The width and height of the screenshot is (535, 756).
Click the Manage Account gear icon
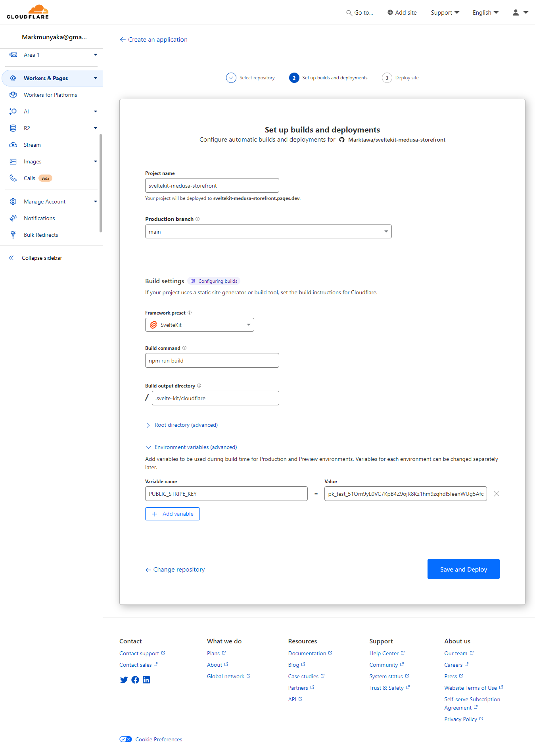(x=13, y=201)
